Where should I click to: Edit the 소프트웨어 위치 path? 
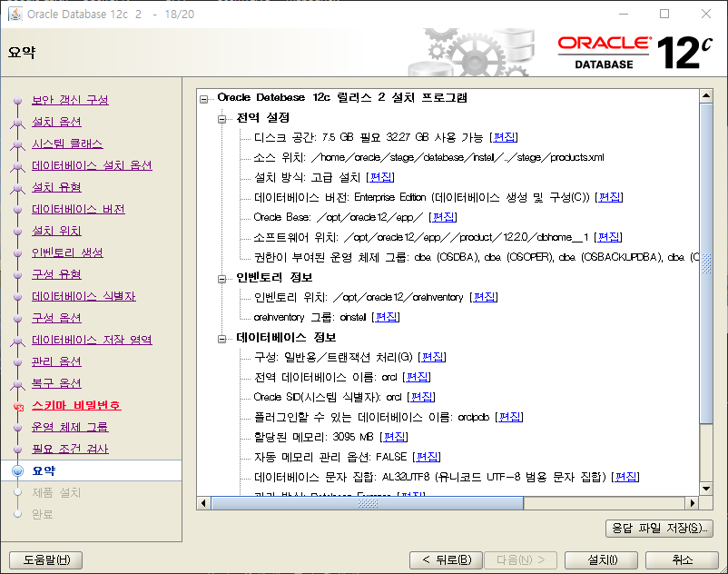pos(608,237)
